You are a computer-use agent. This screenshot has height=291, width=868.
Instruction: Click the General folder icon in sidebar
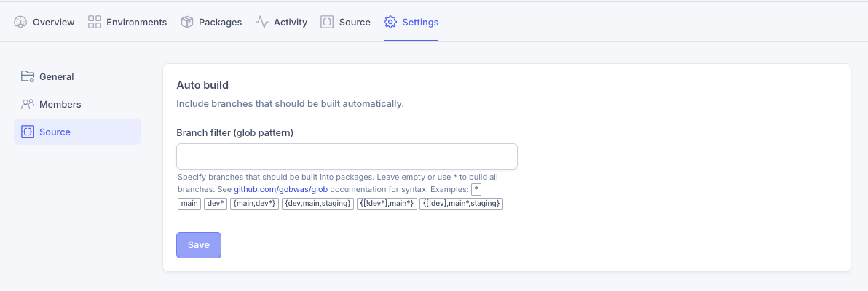point(28,76)
